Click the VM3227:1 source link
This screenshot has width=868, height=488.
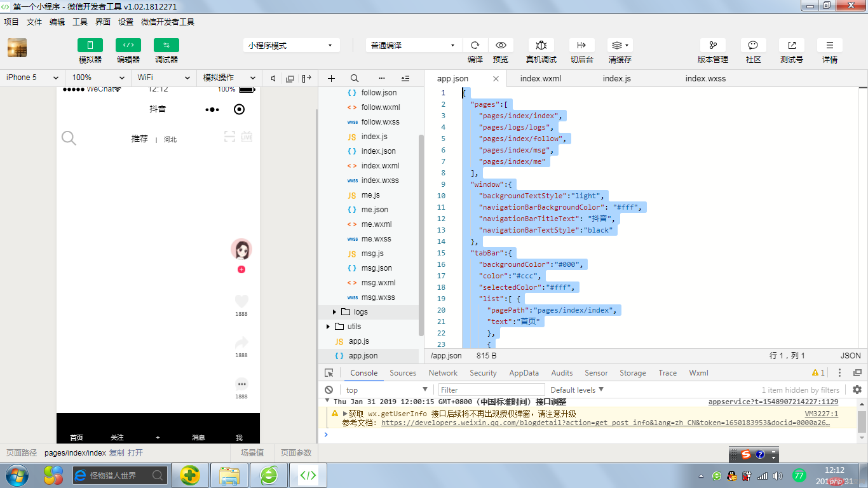[822, 414]
